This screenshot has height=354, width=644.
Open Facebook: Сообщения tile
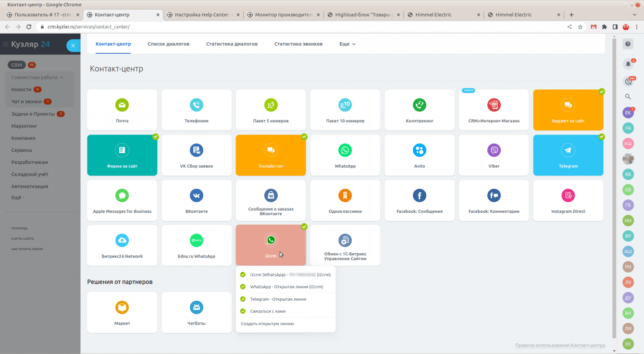(x=420, y=200)
